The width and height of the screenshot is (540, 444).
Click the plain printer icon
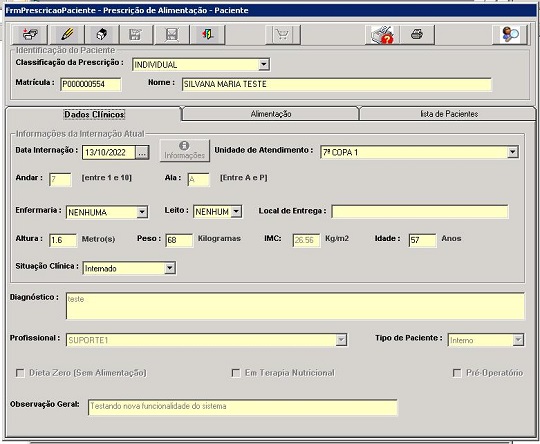[x=417, y=34]
